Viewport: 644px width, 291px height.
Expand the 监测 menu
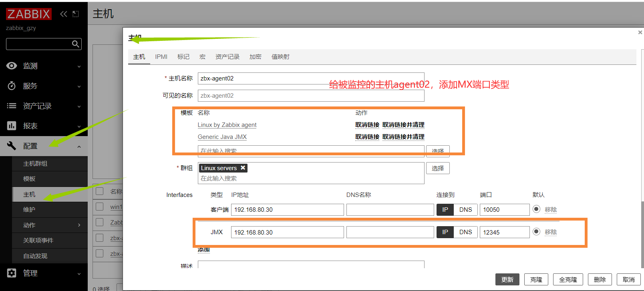[x=79, y=66]
